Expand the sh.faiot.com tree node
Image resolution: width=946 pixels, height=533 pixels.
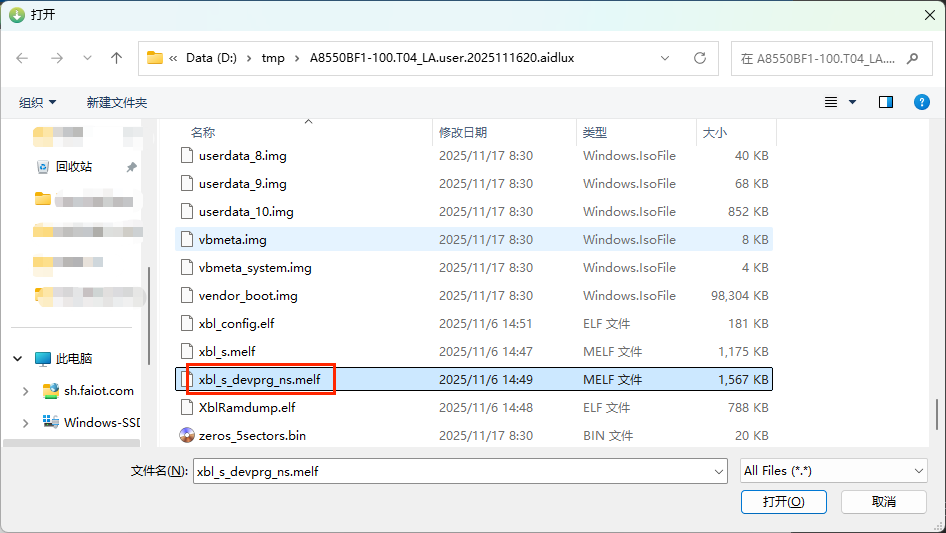pyautogui.click(x=26, y=391)
